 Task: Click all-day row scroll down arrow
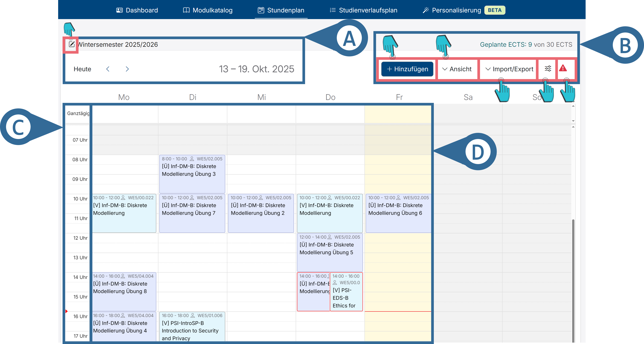[573, 121]
